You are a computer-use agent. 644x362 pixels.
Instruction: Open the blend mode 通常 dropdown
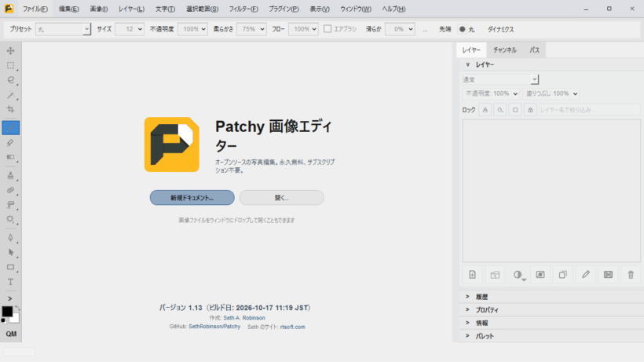coord(500,79)
